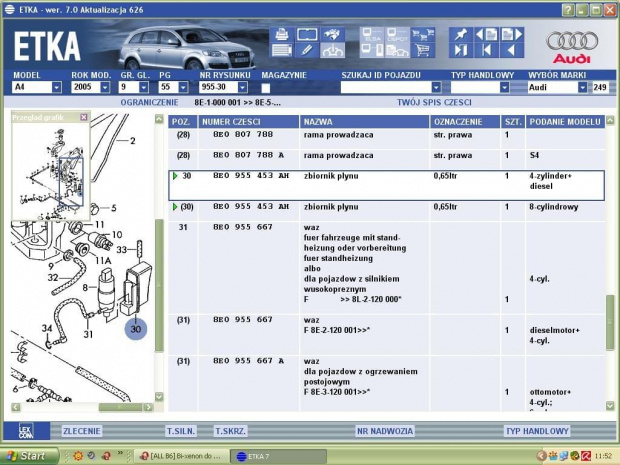Screen dimensions: 620x465
Task: Toggle the MAGAZYNIE checkbox
Action: pos(266,88)
